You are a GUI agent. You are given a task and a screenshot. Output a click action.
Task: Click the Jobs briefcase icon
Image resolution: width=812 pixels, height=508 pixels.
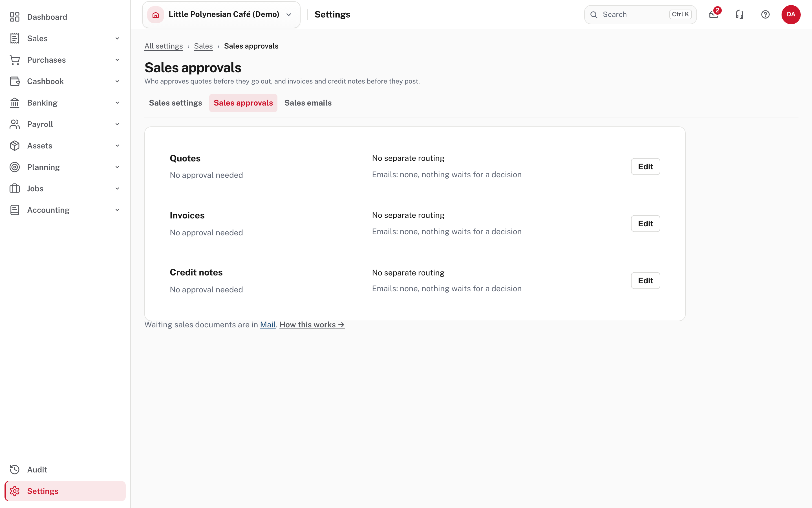pos(15,189)
